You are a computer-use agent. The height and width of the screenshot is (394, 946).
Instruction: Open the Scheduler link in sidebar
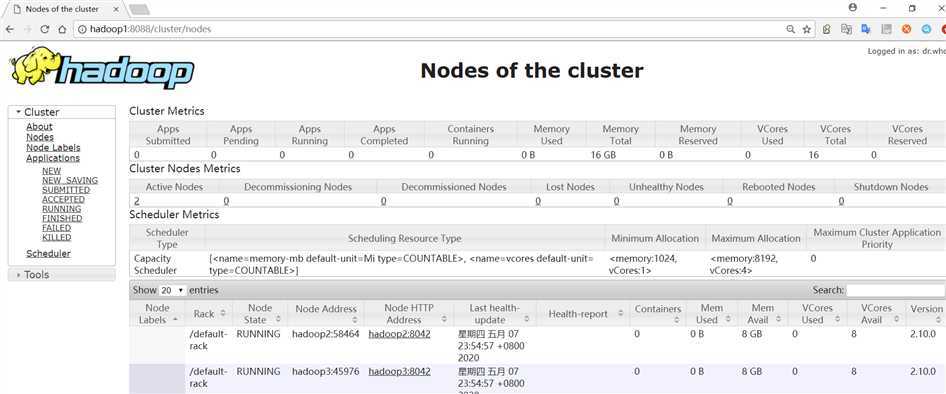click(48, 253)
